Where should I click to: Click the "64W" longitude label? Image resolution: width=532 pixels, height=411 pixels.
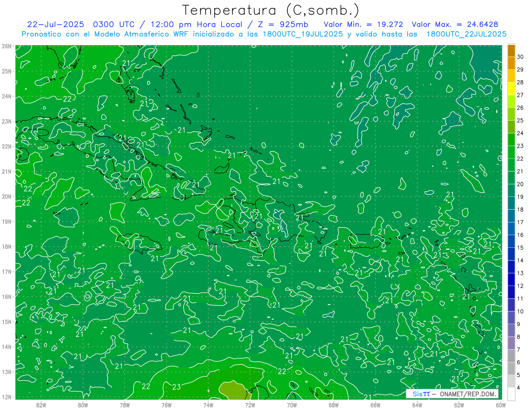click(x=417, y=404)
